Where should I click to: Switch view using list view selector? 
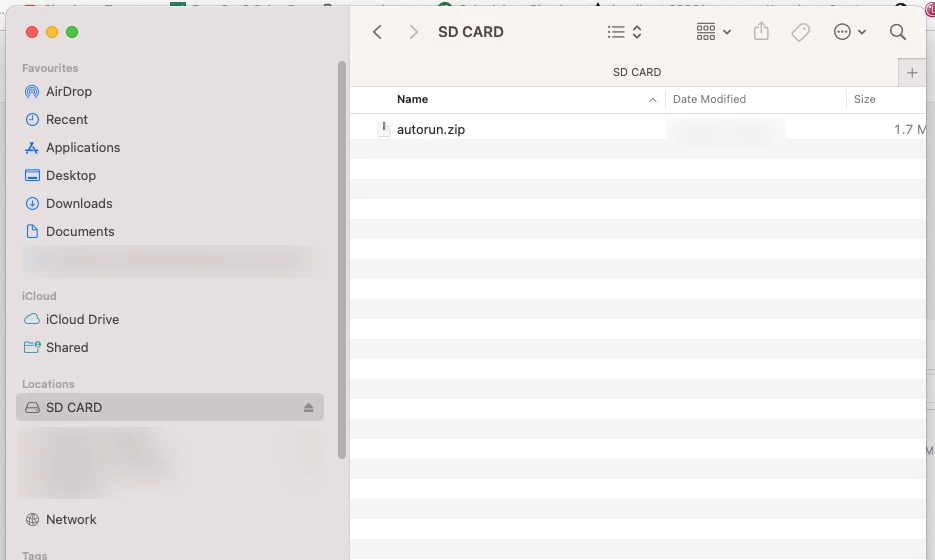[624, 32]
